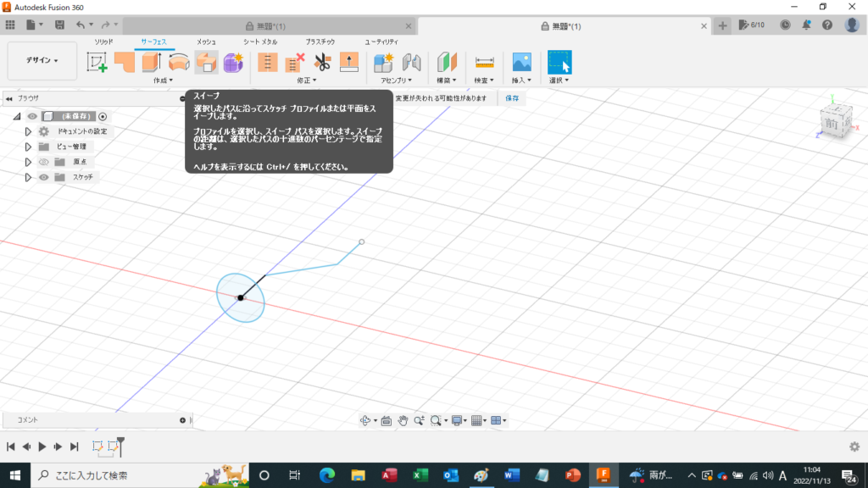Open the 検査 menu dropdown
Viewport: 868px width, 488px height.
[x=484, y=80]
